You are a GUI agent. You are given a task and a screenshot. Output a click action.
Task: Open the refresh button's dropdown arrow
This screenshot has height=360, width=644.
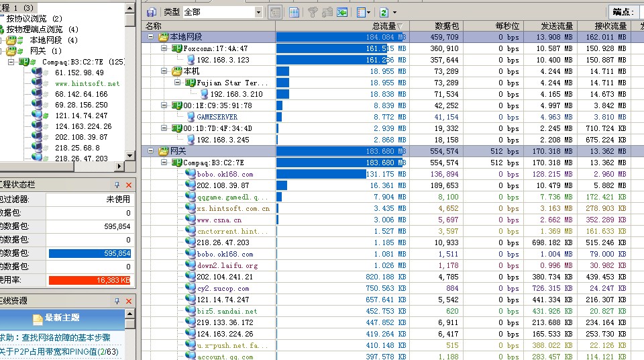point(394,12)
